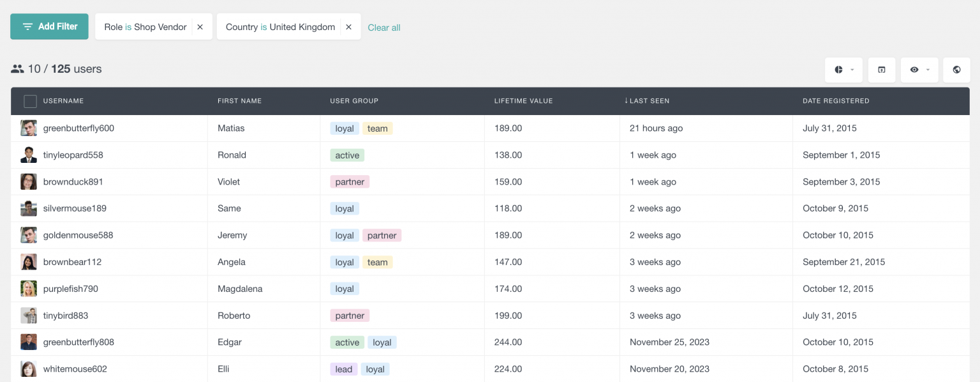Viewport: 980px width, 382px height.
Task: Click the avatar of tinyleopard558
Action: (x=29, y=155)
